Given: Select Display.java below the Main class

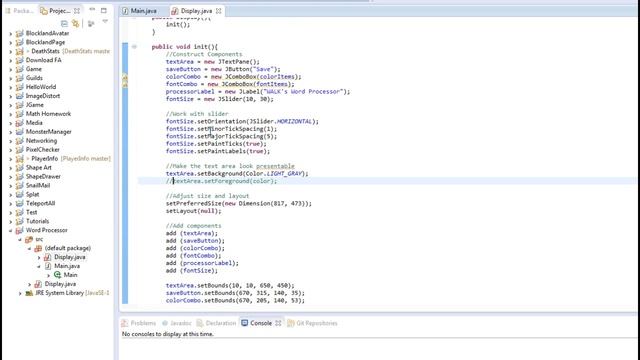Looking at the screenshot, I should coord(60,284).
